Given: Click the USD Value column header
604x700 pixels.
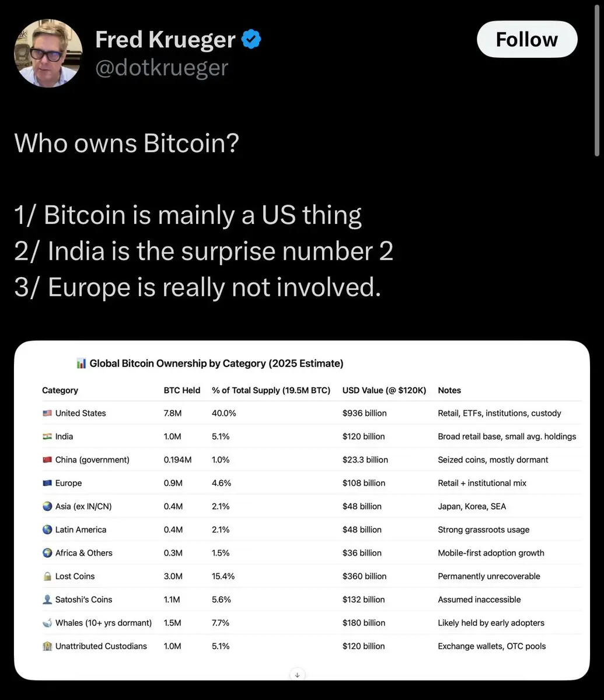Looking at the screenshot, I should pos(384,390).
